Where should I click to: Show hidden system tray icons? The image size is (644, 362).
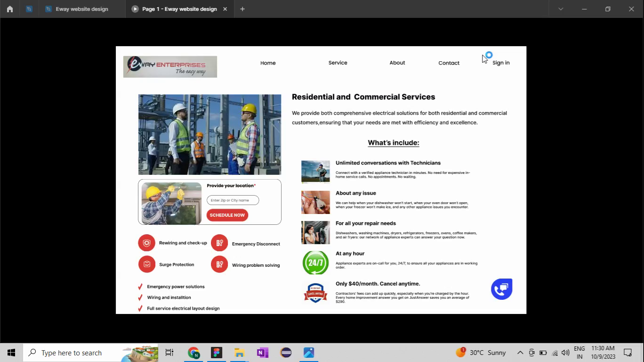(x=520, y=353)
